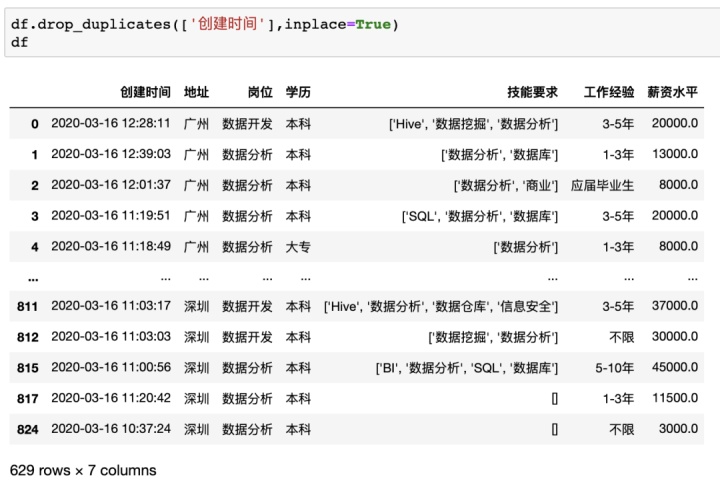This screenshot has height=487, width=720.
Task: Click timestamp 2020-03-16 11:03:17
Action: point(111,306)
